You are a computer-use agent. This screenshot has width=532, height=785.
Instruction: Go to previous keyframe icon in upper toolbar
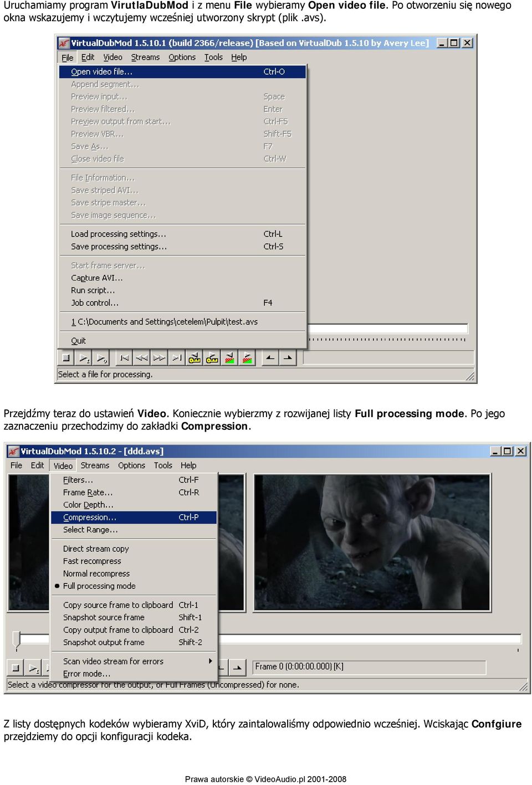(195, 358)
